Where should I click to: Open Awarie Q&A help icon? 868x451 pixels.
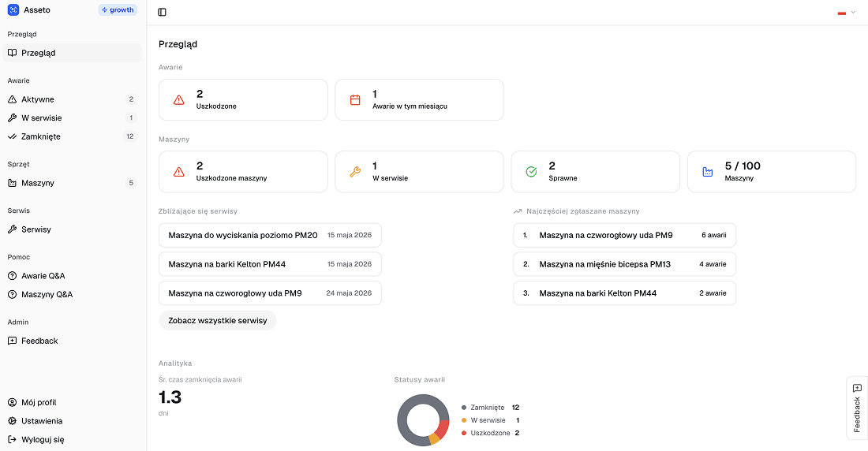(13, 276)
